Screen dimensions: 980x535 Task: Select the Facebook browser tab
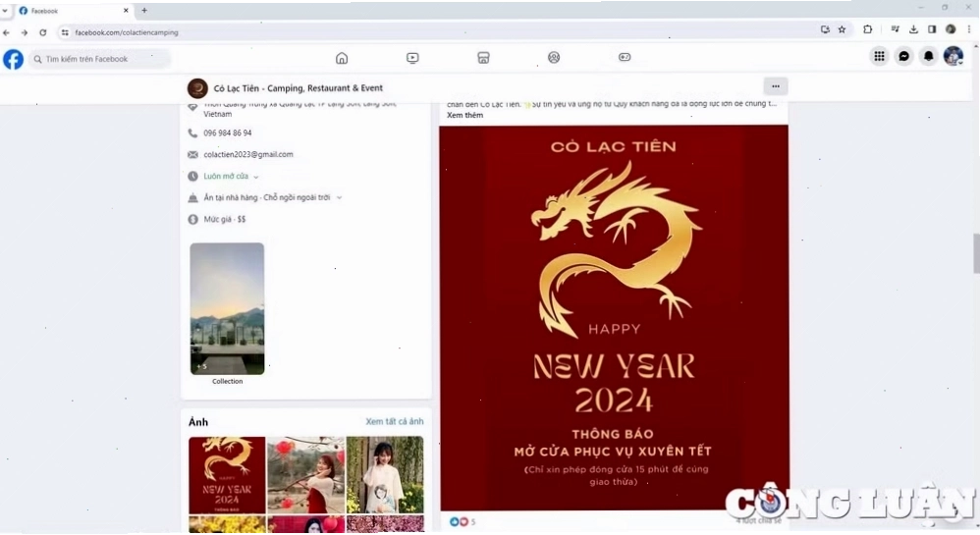pos(72,11)
